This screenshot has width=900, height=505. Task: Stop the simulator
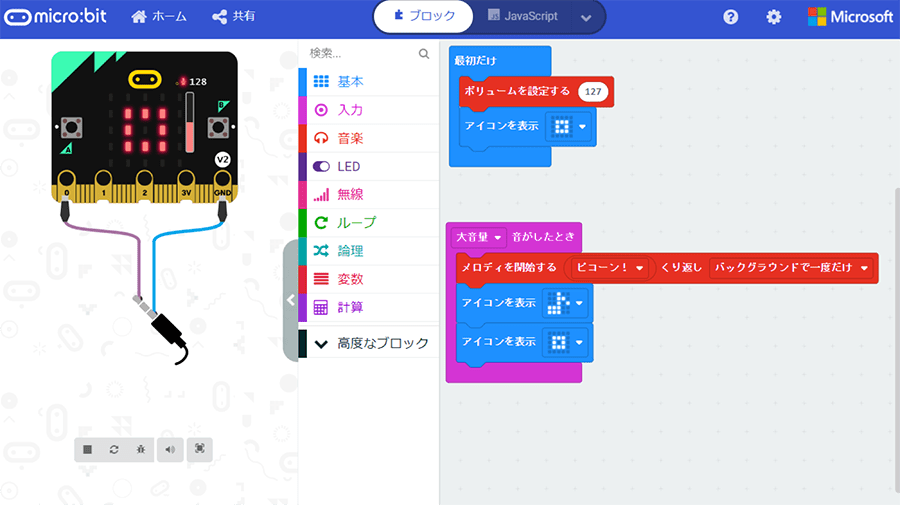click(87, 449)
